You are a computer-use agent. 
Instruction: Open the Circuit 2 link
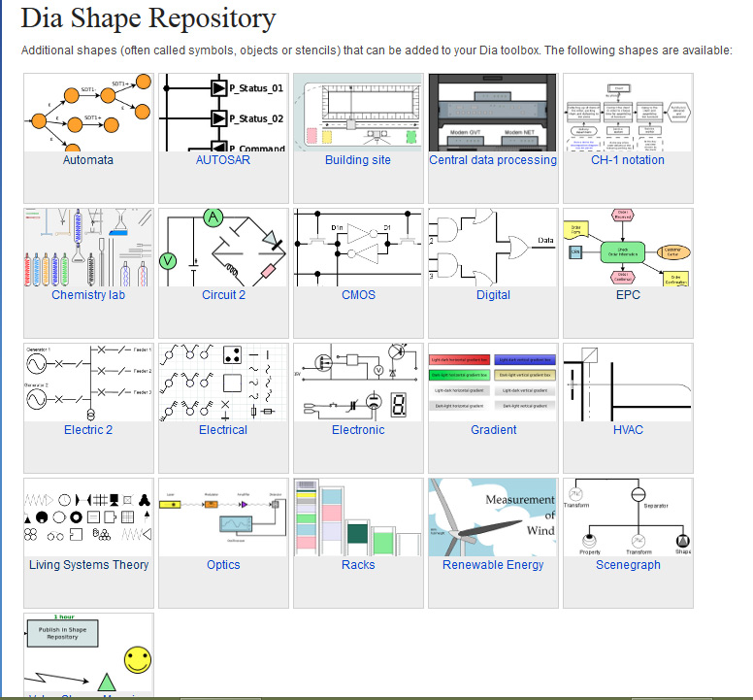pos(223,295)
